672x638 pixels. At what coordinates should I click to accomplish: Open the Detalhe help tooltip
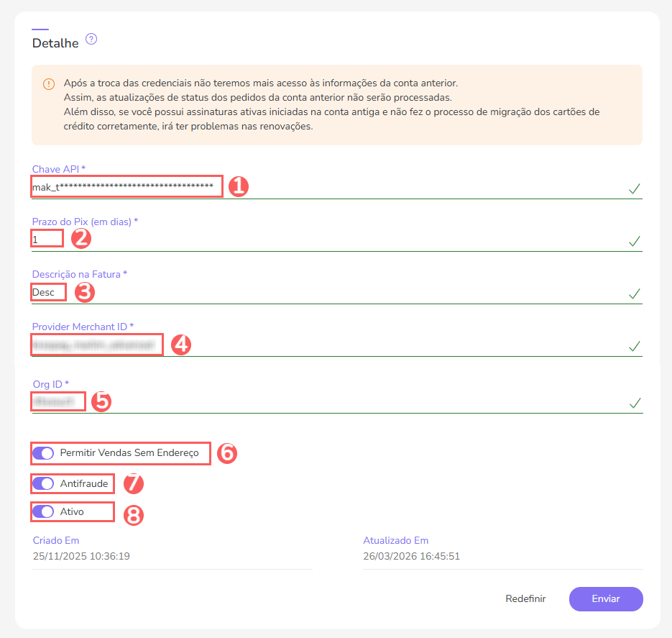(91, 40)
